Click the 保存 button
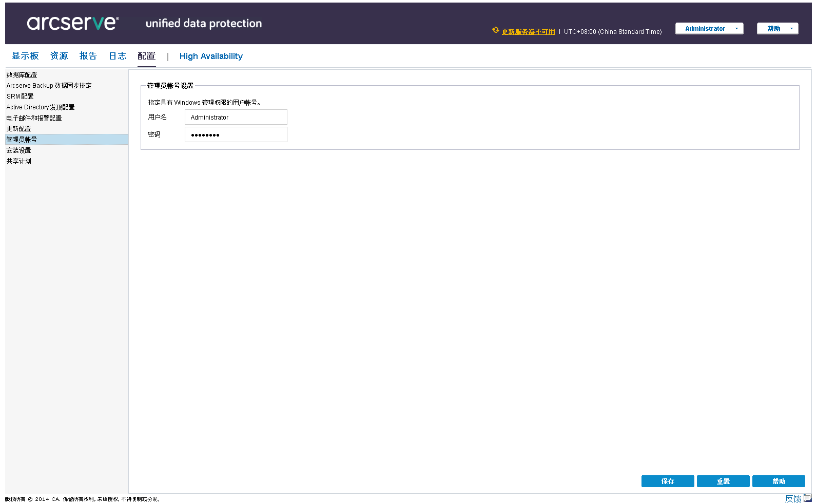Image resolution: width=817 pixels, height=504 pixels. click(667, 481)
